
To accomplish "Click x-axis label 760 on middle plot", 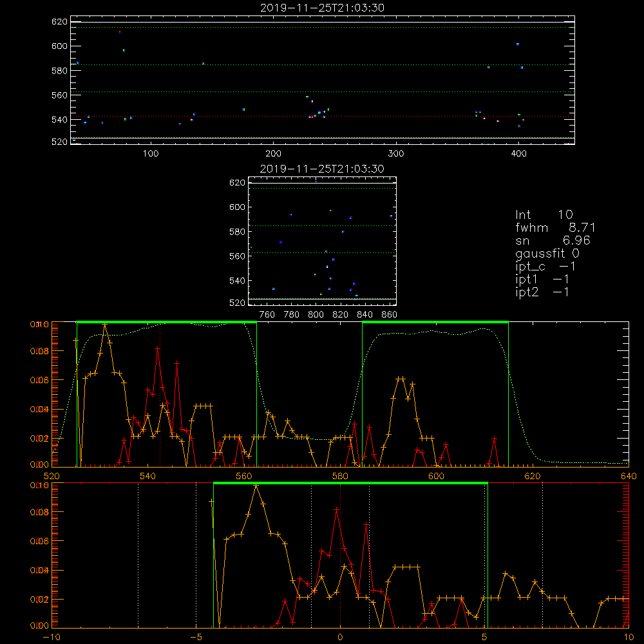I will (267, 315).
